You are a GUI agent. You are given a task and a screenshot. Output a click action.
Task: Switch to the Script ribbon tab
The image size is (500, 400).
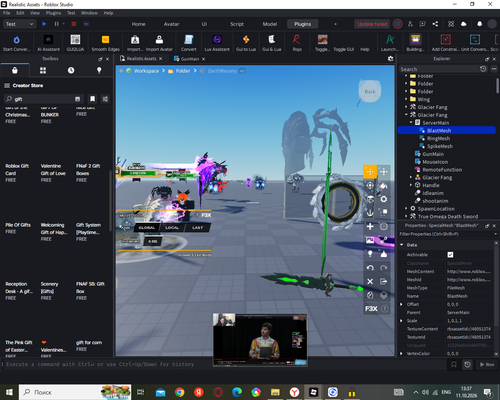click(237, 24)
